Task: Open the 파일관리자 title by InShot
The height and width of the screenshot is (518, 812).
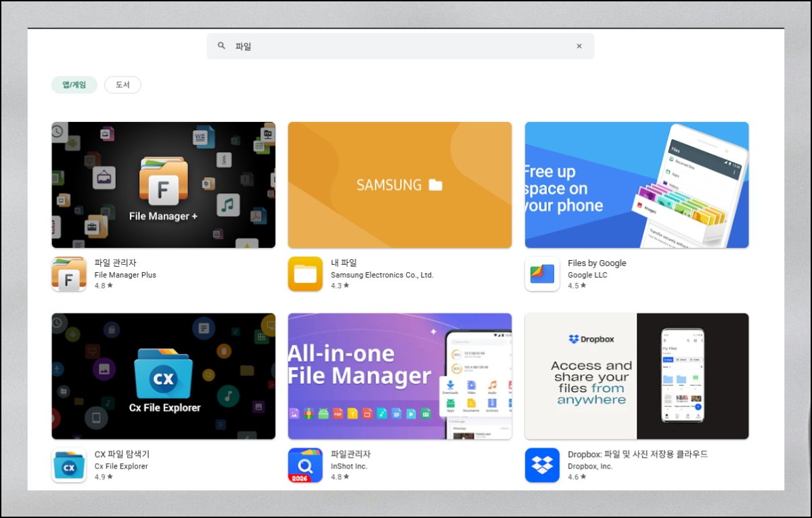Action: 351,454
